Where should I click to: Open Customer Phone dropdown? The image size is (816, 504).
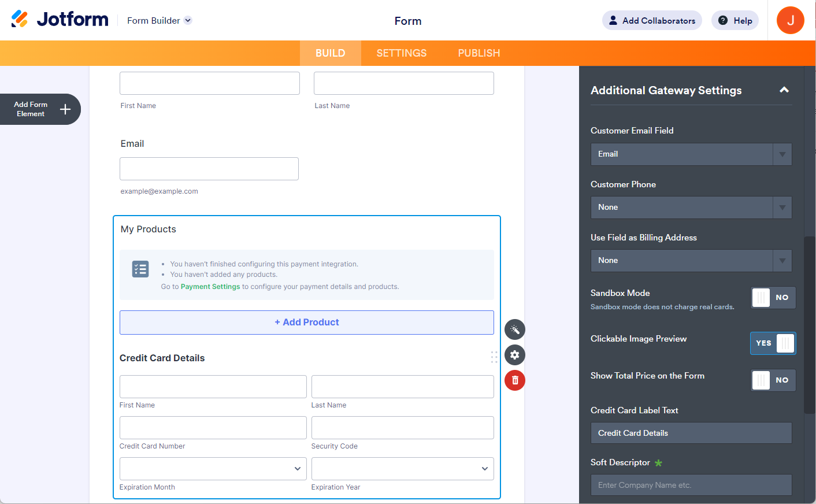tap(691, 207)
